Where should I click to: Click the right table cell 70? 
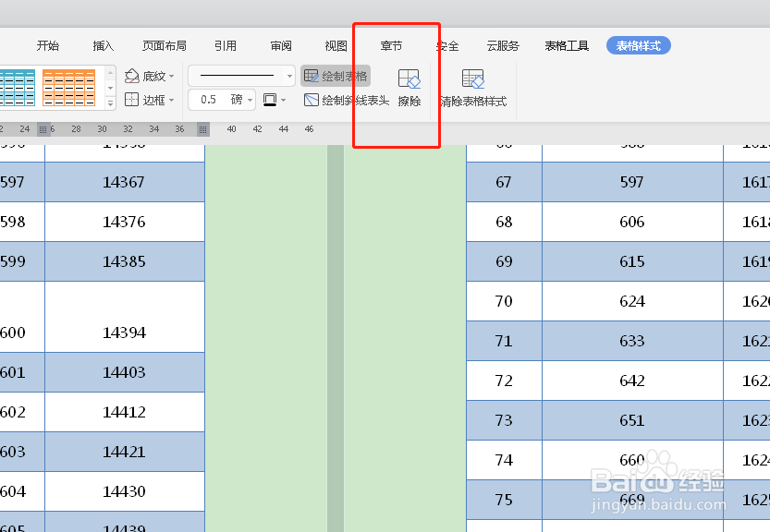tap(504, 301)
